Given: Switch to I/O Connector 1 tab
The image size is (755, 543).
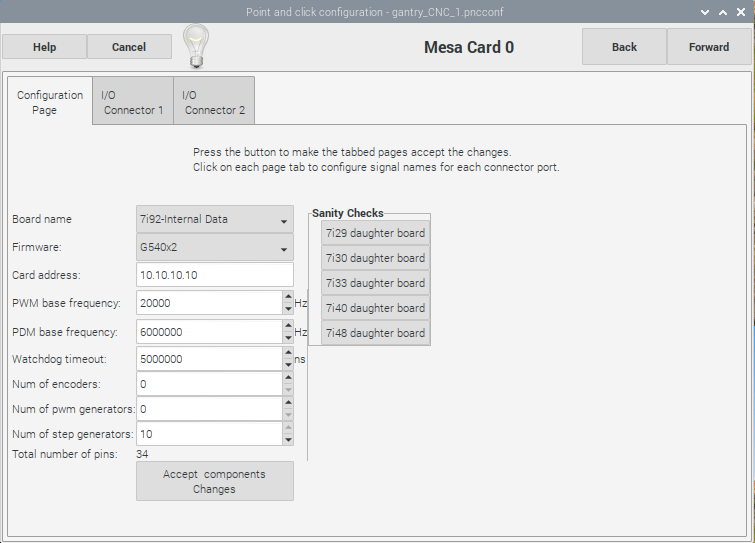Looking at the screenshot, I should pos(133,102).
